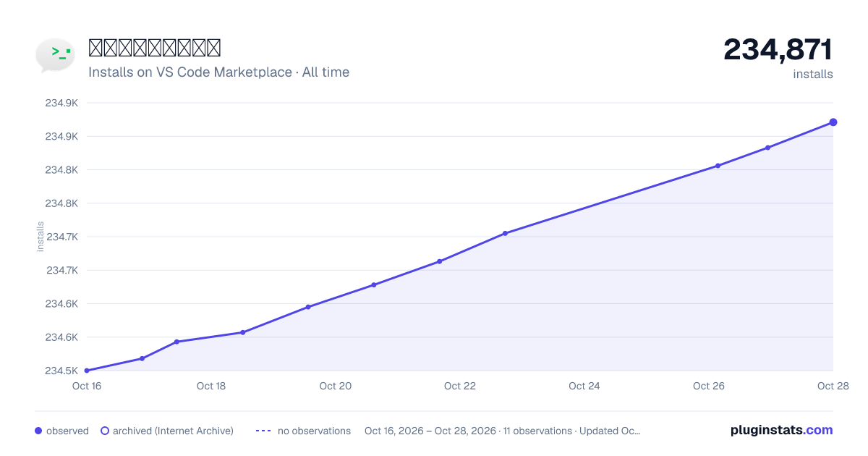Click the 'Oct 24' x-axis label
The image size is (868, 456).
(584, 386)
